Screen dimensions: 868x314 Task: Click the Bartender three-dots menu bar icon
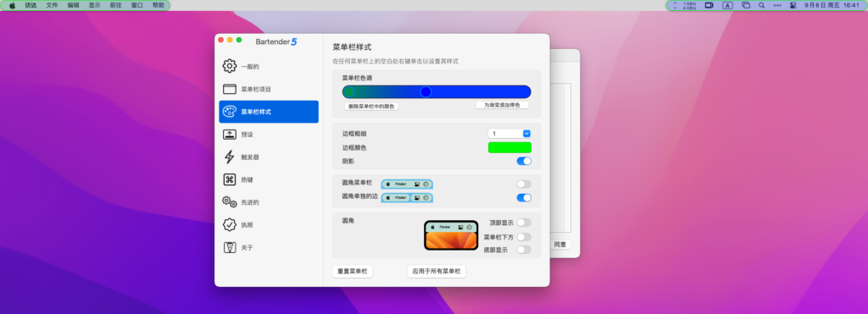coord(777,5)
